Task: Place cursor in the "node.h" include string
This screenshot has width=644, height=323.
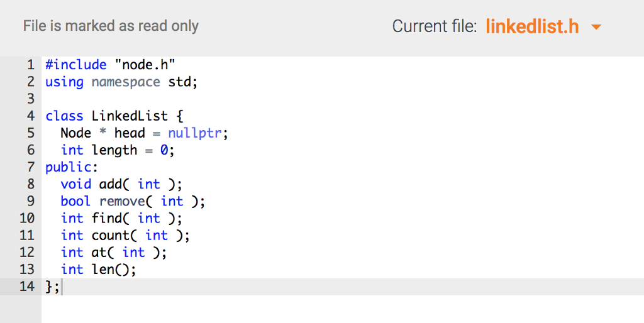Action: pyautogui.click(x=145, y=65)
